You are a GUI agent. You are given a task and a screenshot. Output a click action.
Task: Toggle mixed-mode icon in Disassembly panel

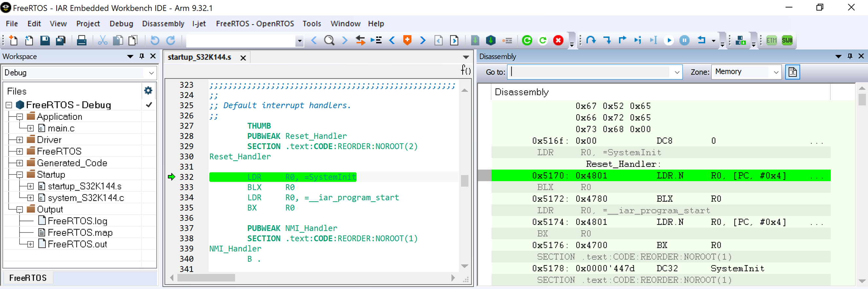click(x=792, y=72)
